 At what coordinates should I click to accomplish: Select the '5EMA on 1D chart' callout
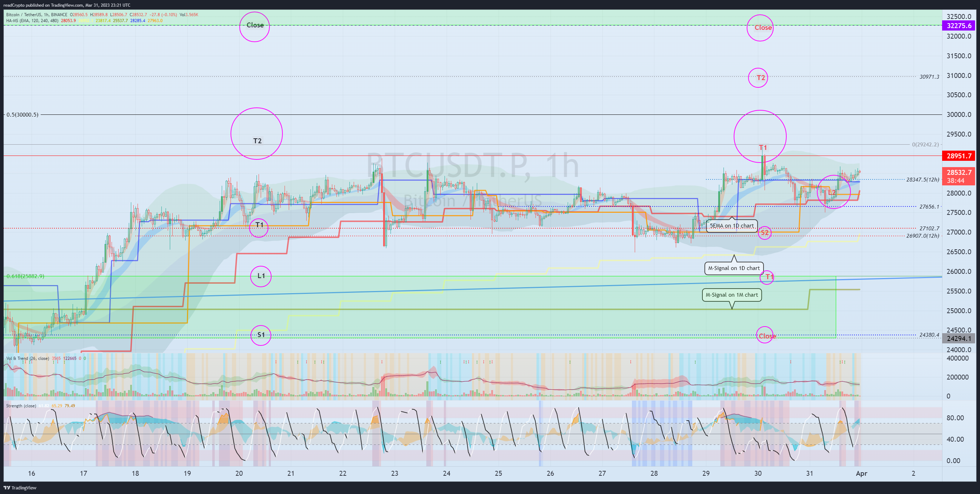pos(732,226)
